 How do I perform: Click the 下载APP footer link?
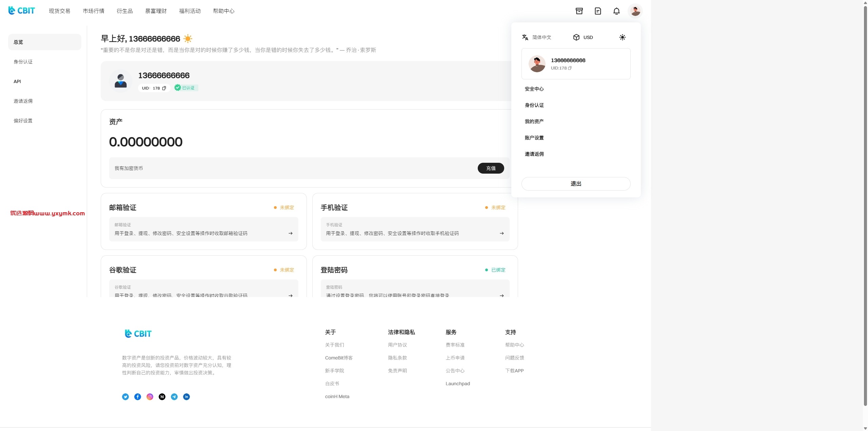coord(514,371)
